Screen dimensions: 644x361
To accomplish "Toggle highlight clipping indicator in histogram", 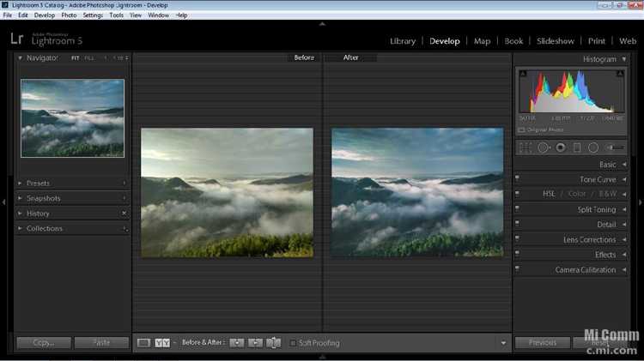I will [x=620, y=74].
